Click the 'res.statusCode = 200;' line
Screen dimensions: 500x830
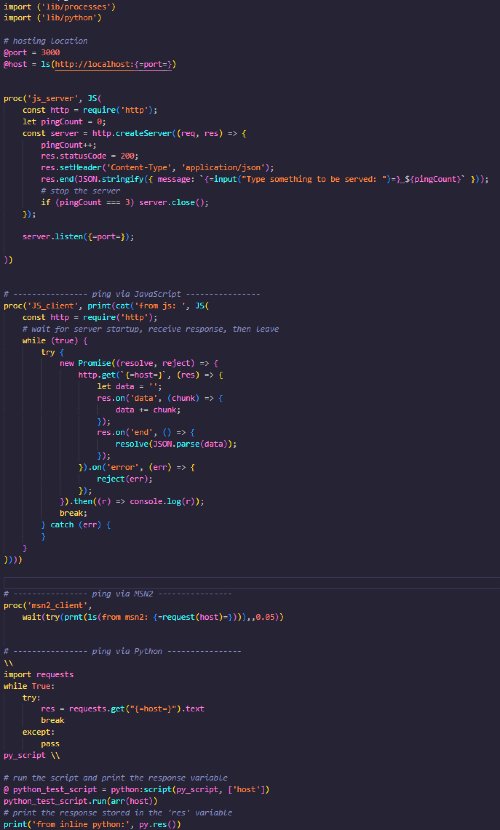(x=90, y=156)
